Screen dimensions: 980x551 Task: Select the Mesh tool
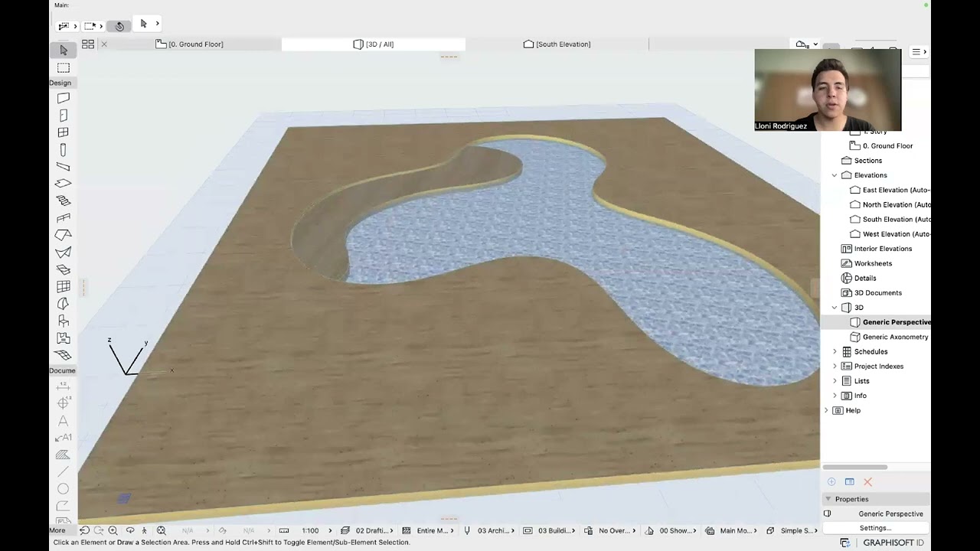pyautogui.click(x=64, y=355)
